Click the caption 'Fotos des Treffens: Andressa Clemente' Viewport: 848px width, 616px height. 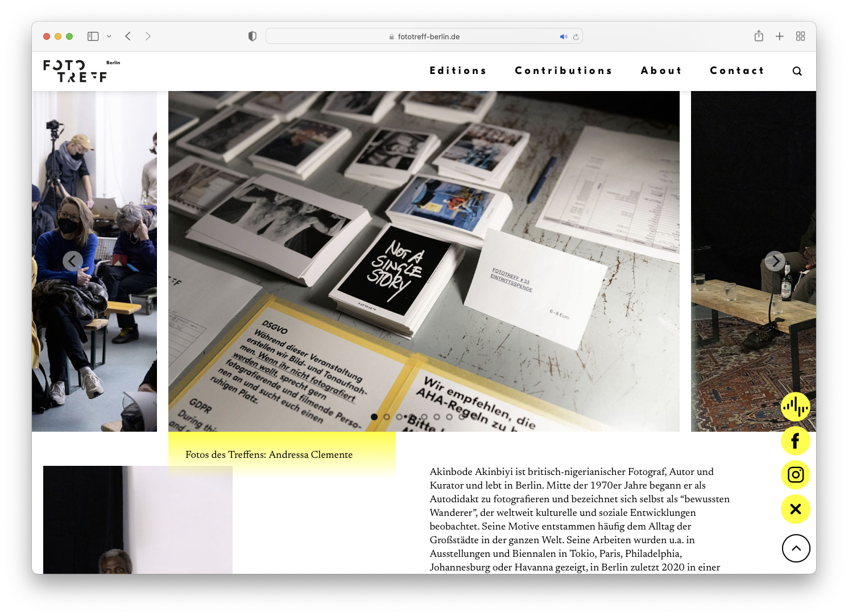[x=269, y=454]
